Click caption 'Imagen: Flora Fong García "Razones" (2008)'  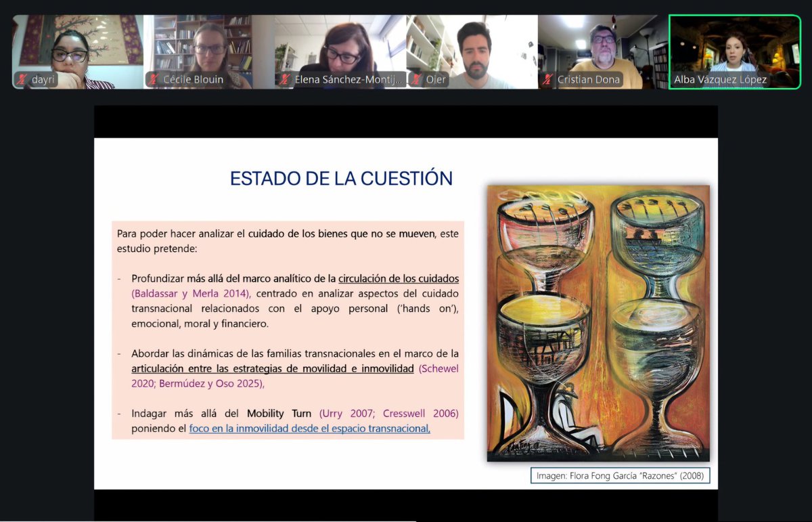[x=620, y=475]
